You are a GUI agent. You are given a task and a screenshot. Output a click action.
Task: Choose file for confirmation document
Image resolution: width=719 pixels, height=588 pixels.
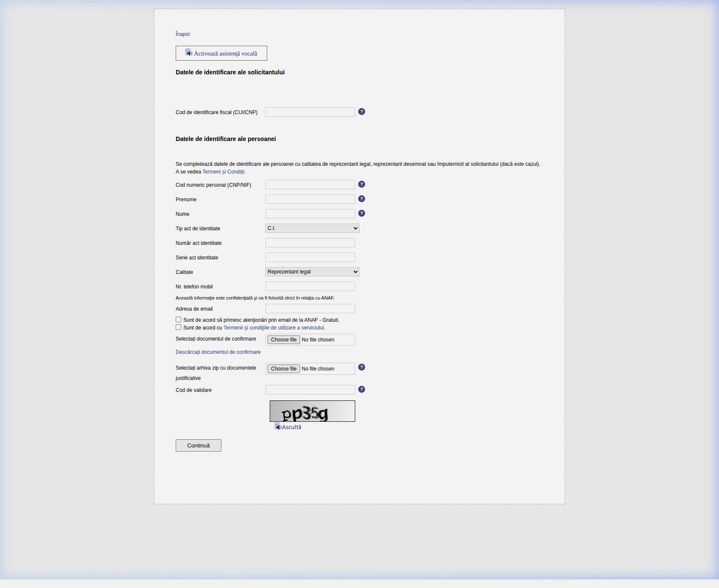283,340
